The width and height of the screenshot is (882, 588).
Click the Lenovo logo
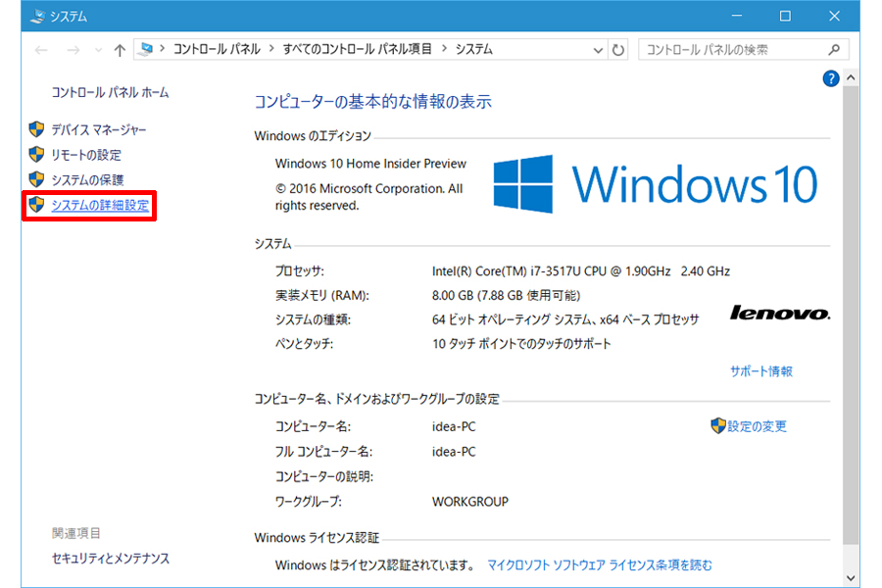780,313
